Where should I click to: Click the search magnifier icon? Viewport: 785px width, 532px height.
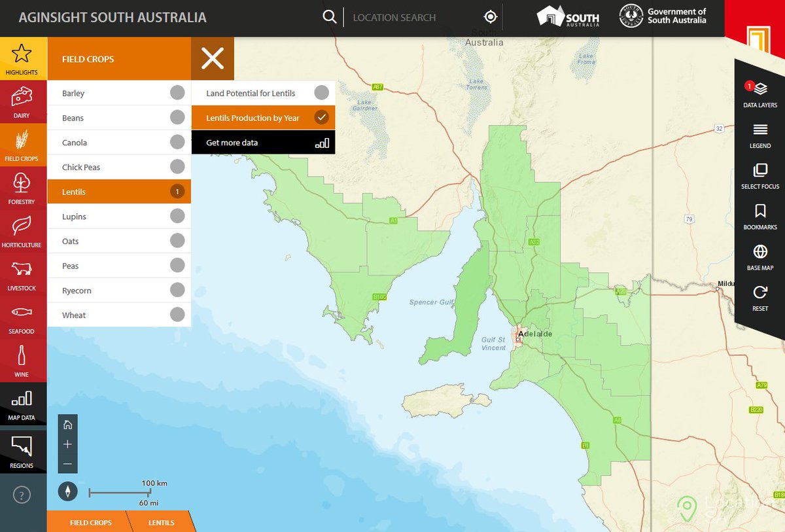click(x=330, y=17)
